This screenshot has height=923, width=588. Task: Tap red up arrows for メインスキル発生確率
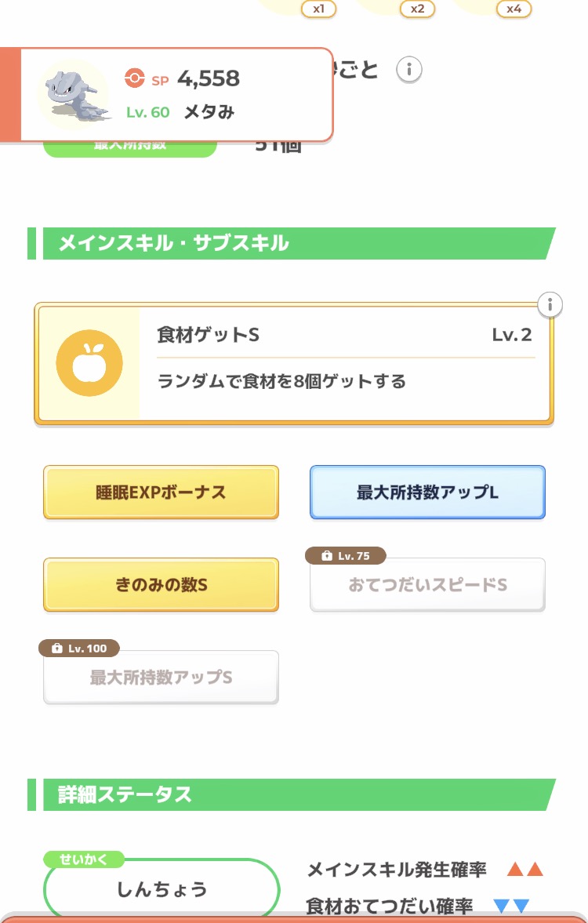[x=524, y=869]
